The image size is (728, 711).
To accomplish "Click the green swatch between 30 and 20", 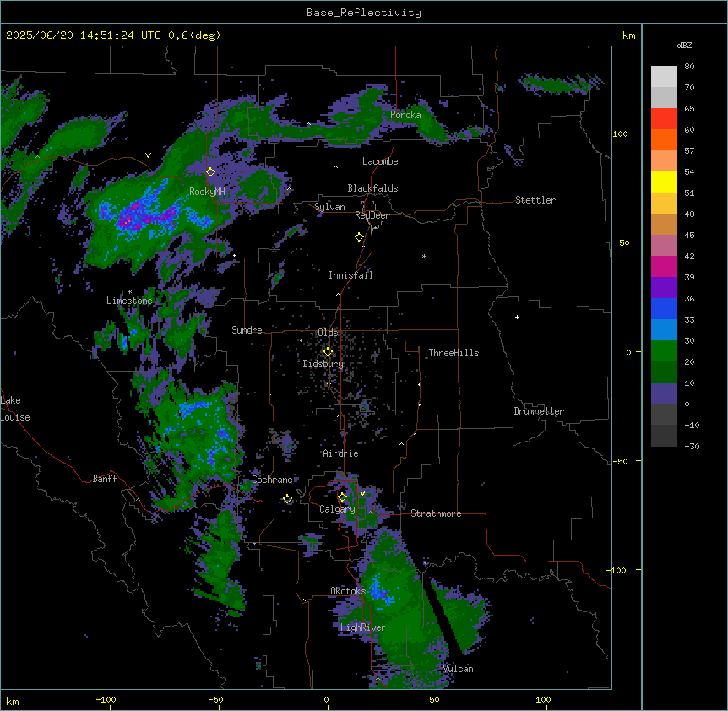I will point(664,351).
